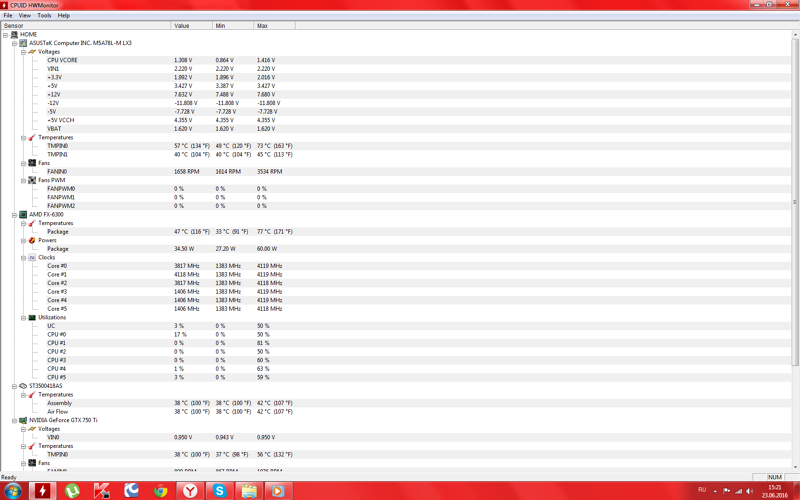The width and height of the screenshot is (800, 500).
Task: Click the Value column header
Action: [192, 26]
